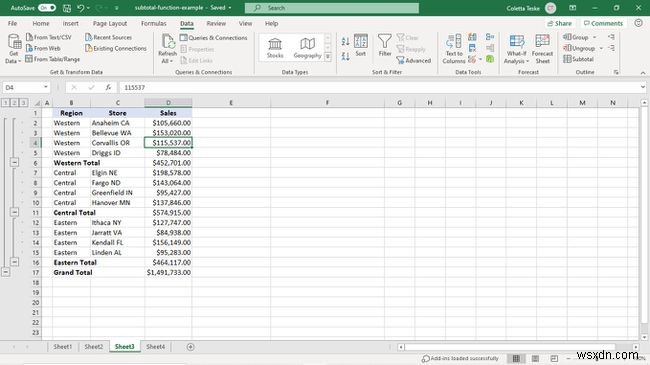Open the File menu
The width and height of the screenshot is (650, 365).
click(x=12, y=23)
